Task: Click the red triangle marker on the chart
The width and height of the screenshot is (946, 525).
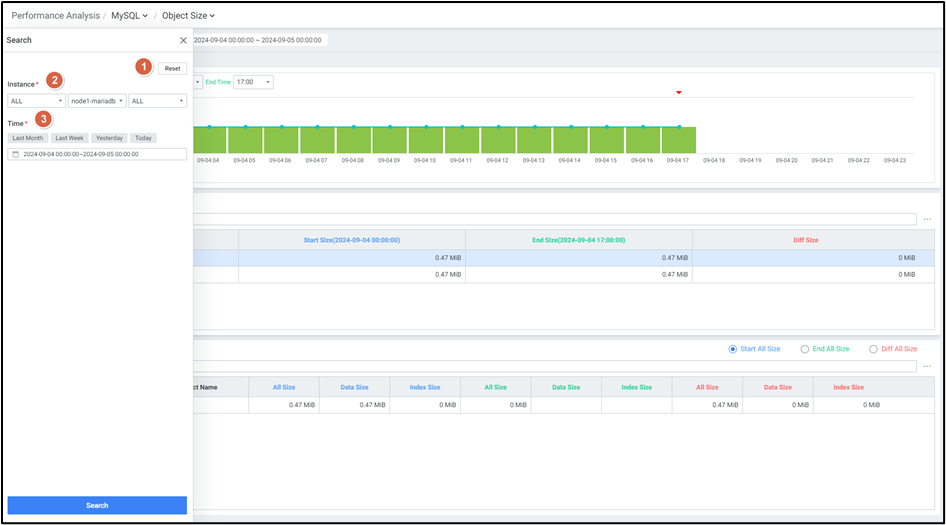Action: [x=679, y=93]
